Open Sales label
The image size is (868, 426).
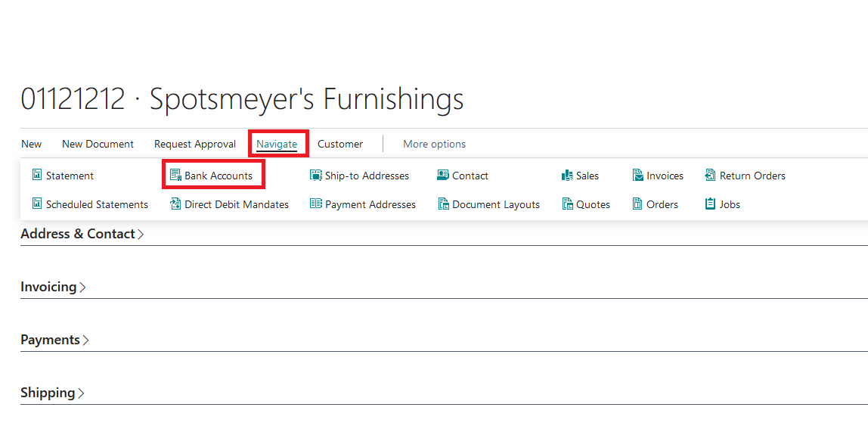click(x=587, y=176)
